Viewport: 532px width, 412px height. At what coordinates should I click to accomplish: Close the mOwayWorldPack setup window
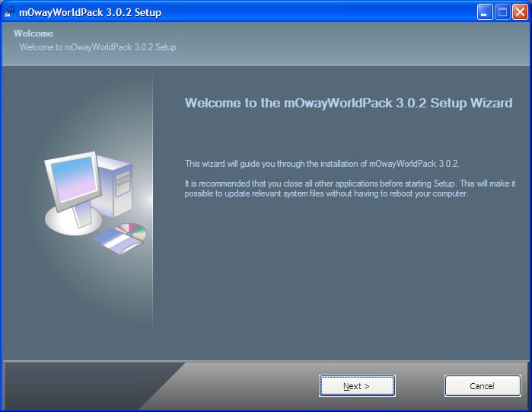519,12
